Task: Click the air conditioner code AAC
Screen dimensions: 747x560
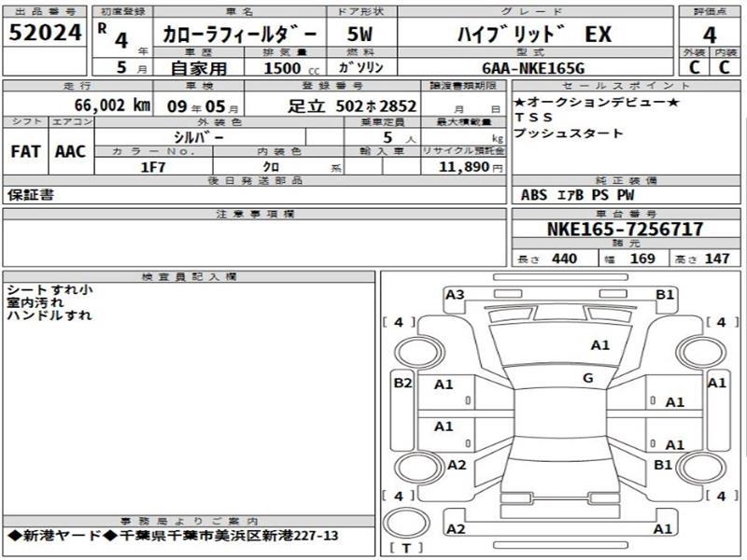Action: 71,151
